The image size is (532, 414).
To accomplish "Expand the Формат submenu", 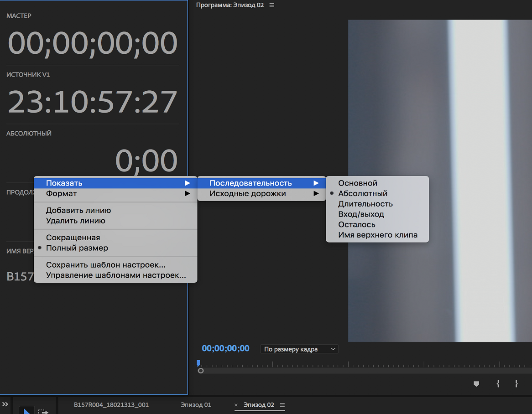I will [61, 193].
